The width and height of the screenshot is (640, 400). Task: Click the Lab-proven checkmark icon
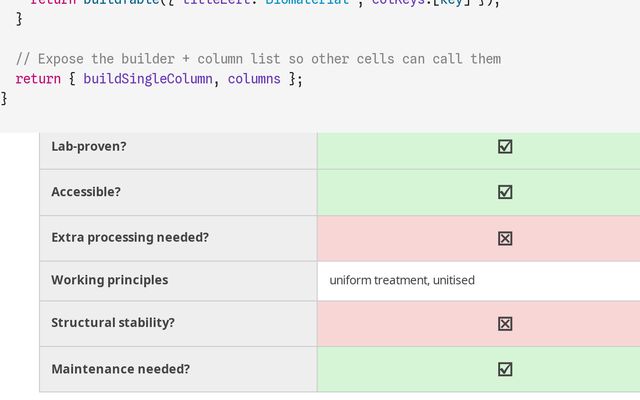pyautogui.click(x=505, y=146)
